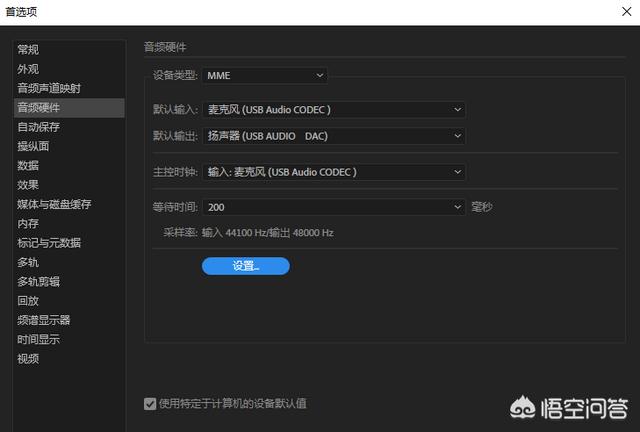This screenshot has height=432, width=640.
Task: Open the 默认输入 microphone dropdown
Action: coord(334,109)
